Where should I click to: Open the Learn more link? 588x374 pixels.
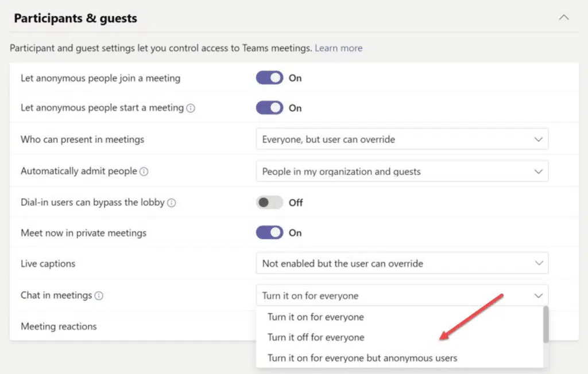(338, 48)
